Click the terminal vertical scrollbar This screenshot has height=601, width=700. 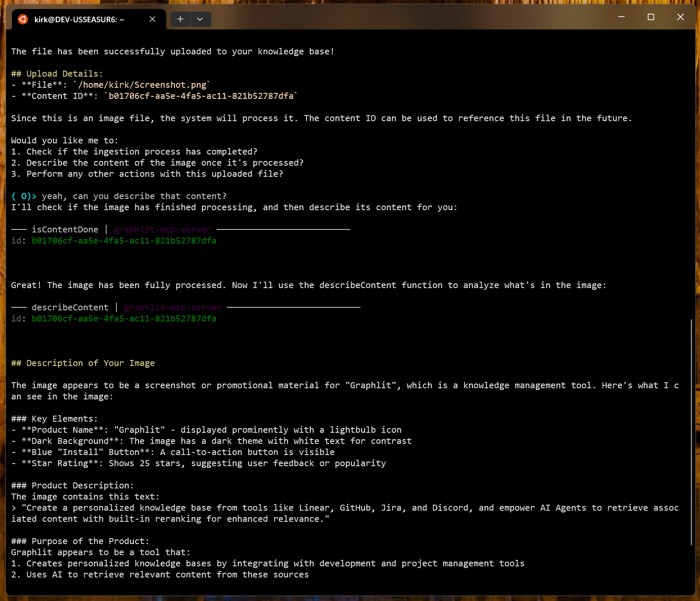[691, 432]
